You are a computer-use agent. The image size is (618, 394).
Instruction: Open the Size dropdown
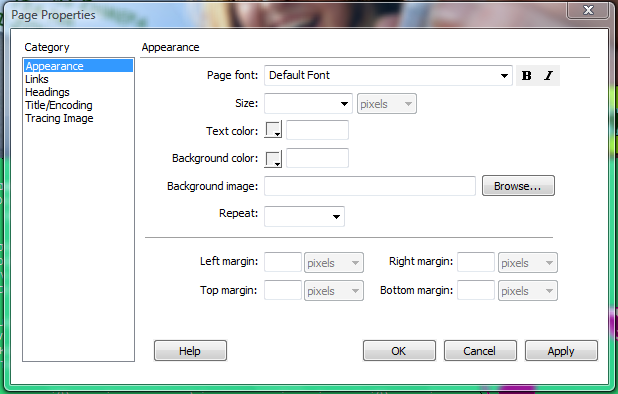pyautogui.click(x=308, y=104)
